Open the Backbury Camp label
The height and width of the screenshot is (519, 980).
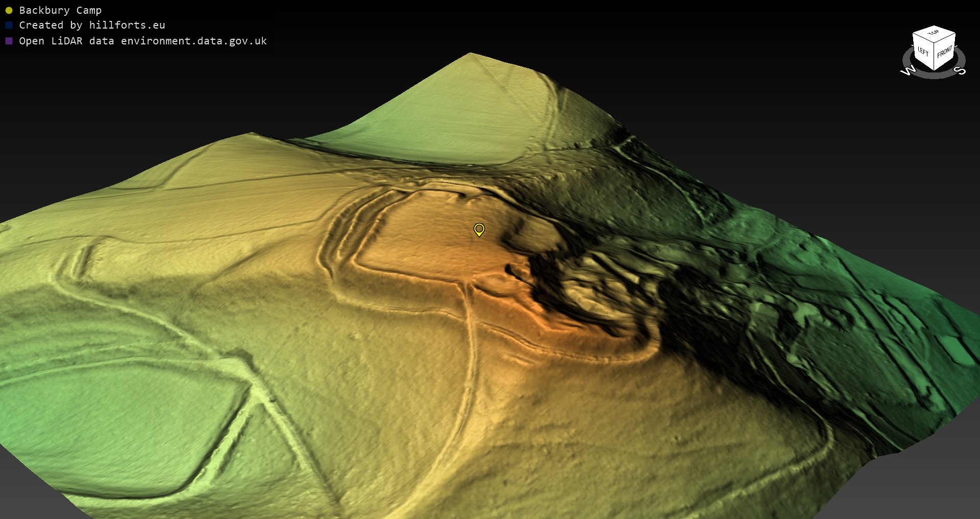pyautogui.click(x=60, y=10)
